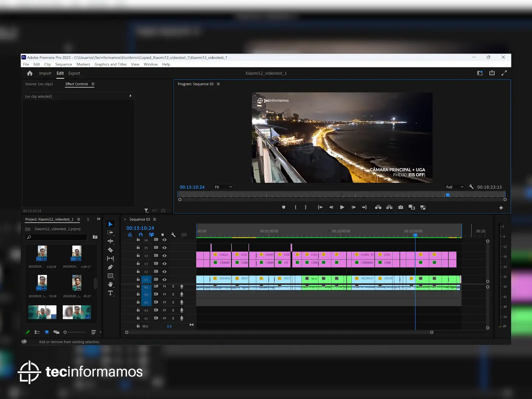Select the Razor tool

click(x=110, y=250)
